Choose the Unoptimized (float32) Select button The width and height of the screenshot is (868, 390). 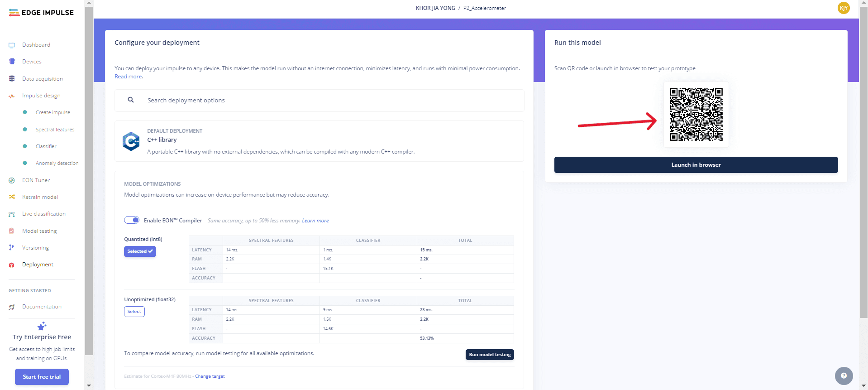[134, 312]
